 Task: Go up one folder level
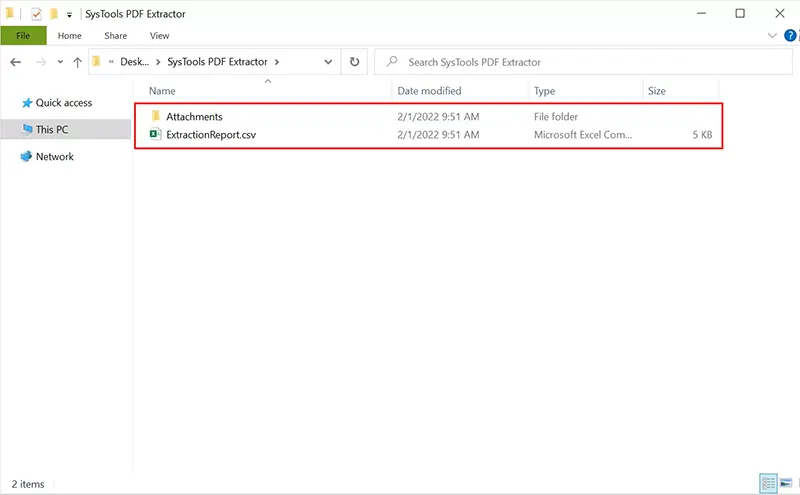point(77,62)
